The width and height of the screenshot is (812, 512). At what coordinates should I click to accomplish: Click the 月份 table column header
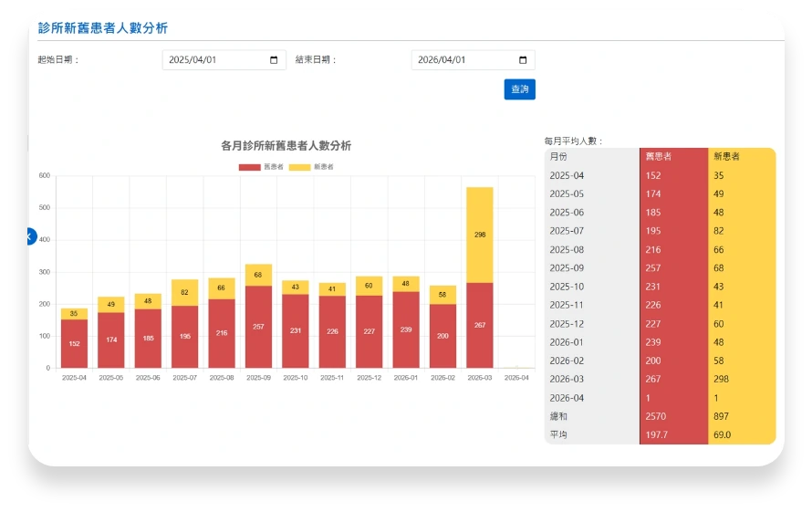click(558, 156)
